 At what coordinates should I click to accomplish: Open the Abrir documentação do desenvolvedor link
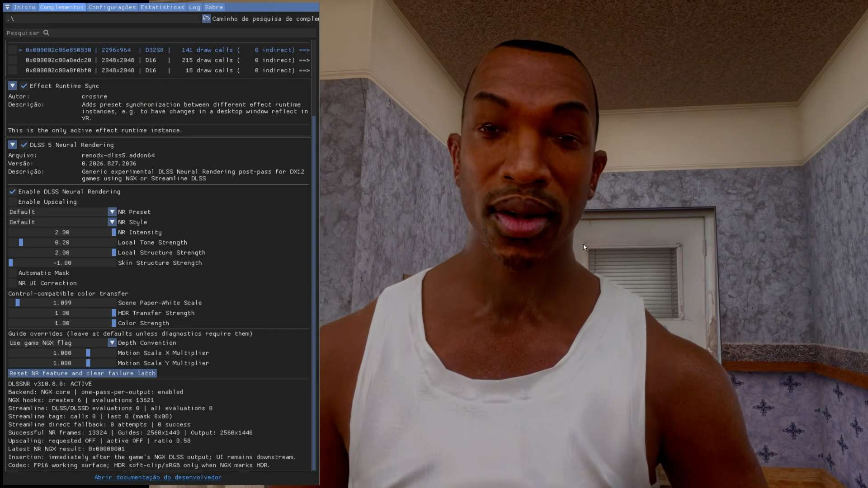tap(158, 477)
